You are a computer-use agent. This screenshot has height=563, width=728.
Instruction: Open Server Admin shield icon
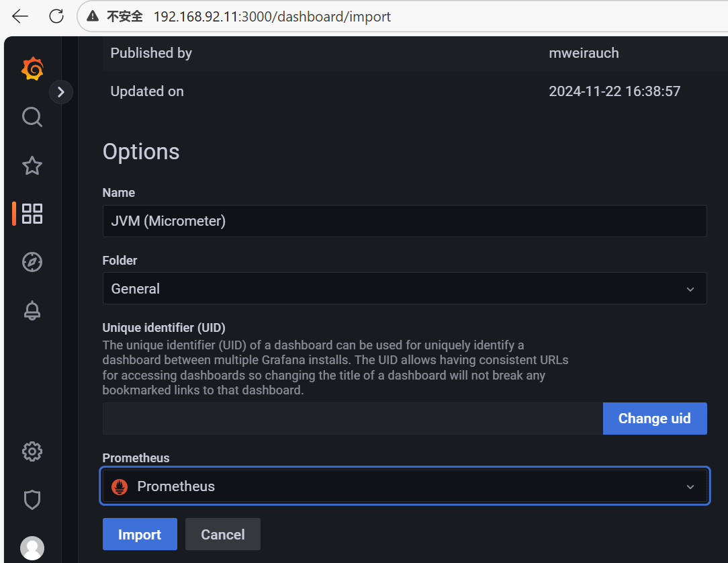[x=32, y=500]
